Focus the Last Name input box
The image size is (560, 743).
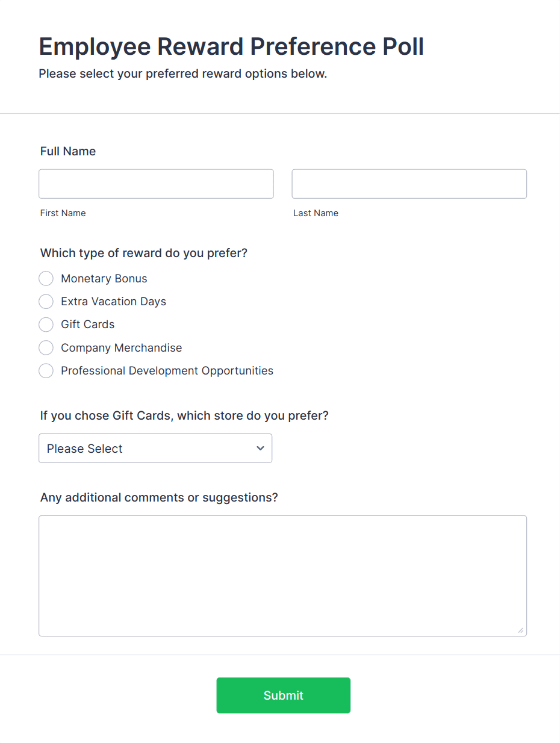coord(409,184)
